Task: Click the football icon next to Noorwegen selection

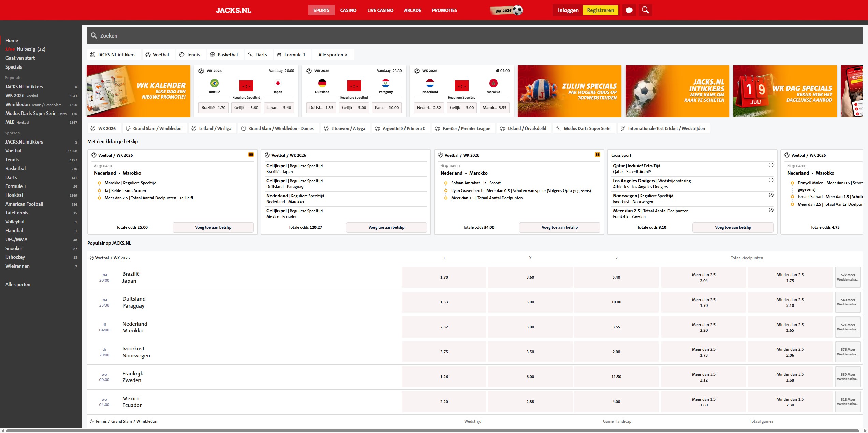Action: click(771, 195)
